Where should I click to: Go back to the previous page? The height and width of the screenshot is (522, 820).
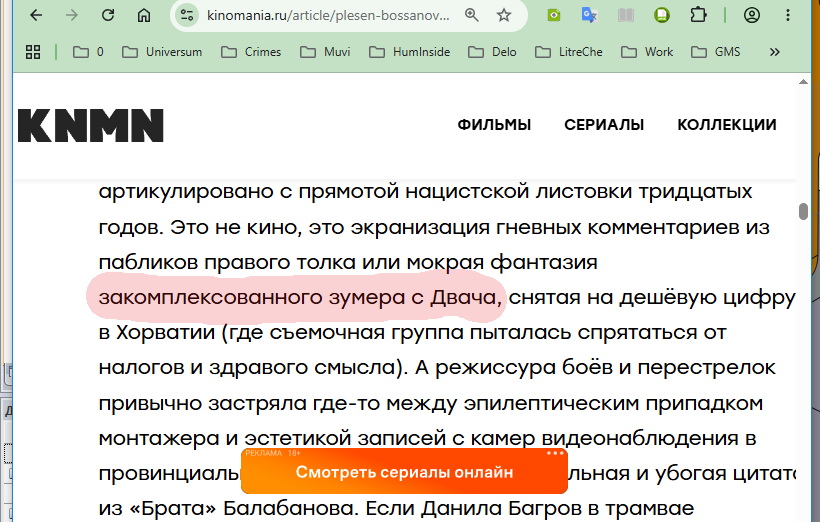(36, 15)
